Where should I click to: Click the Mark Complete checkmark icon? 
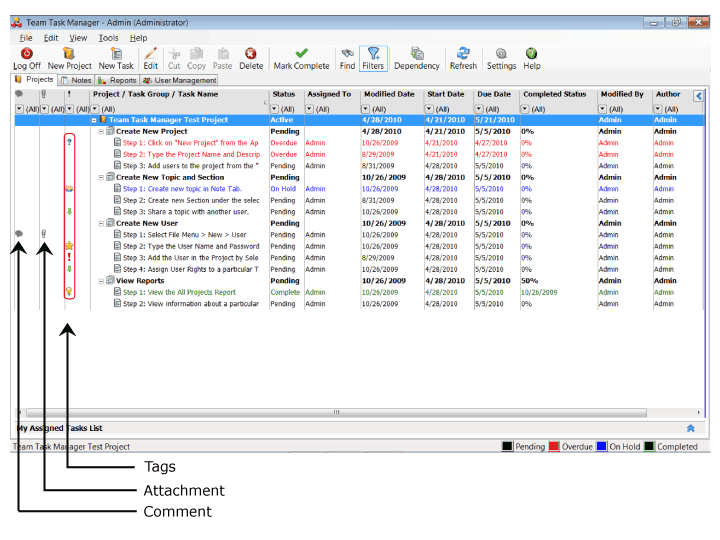tap(301, 54)
